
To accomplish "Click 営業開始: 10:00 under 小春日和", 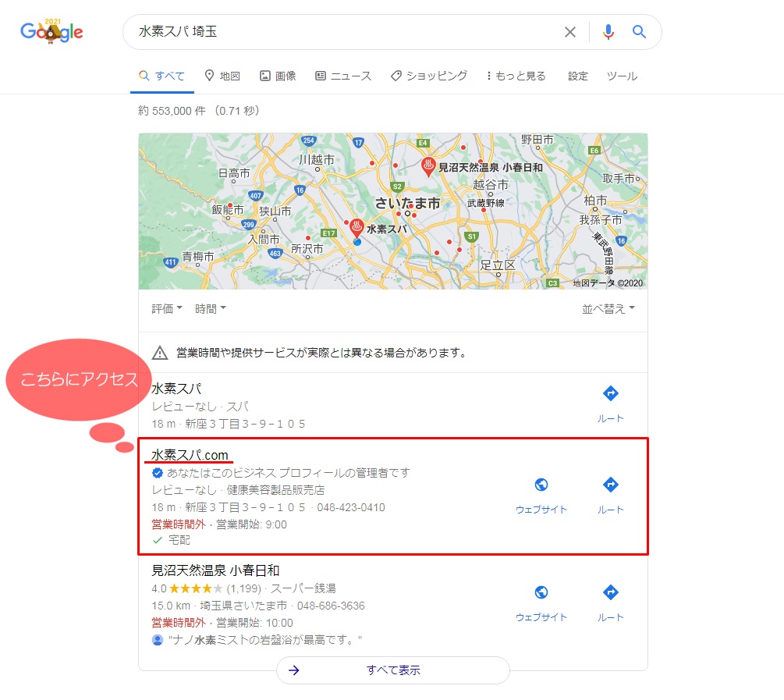I will 254,623.
